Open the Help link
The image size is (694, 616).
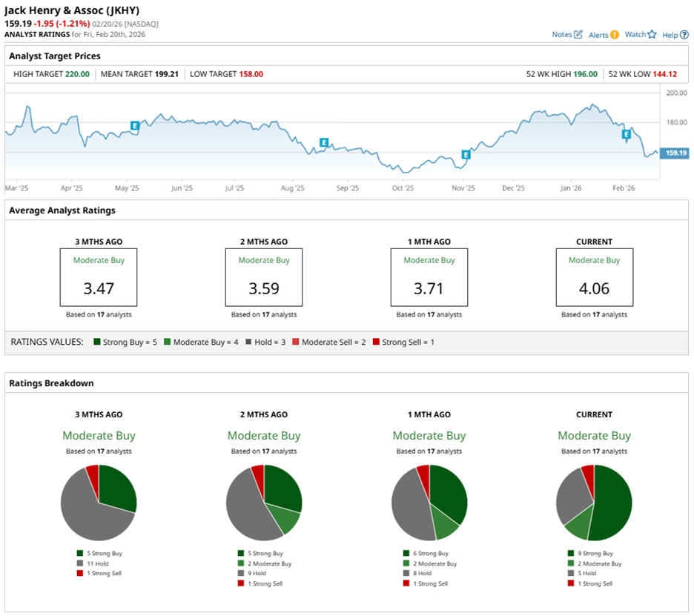click(x=670, y=35)
